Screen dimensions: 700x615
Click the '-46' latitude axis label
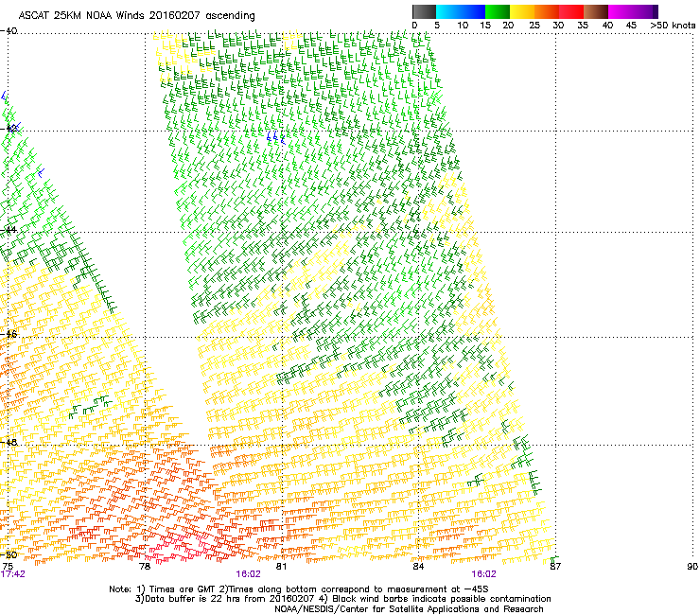9,334
